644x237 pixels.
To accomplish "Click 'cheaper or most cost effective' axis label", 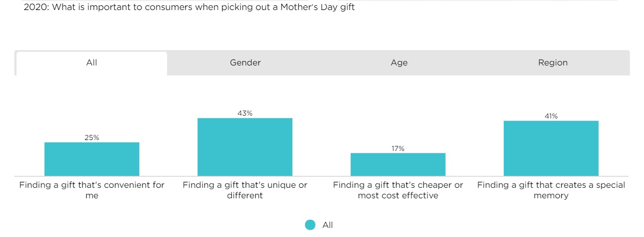I will tap(398, 190).
